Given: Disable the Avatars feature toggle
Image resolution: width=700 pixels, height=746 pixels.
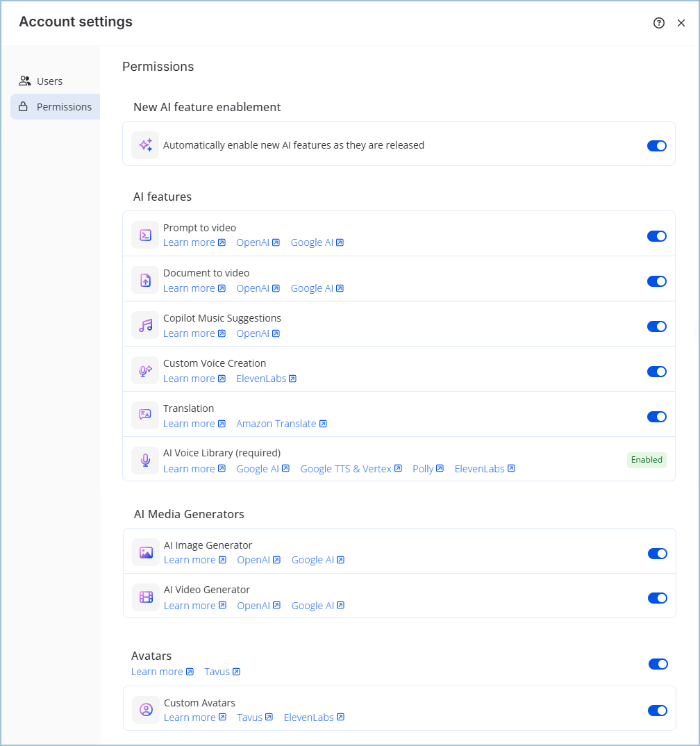Looking at the screenshot, I should pyautogui.click(x=658, y=664).
